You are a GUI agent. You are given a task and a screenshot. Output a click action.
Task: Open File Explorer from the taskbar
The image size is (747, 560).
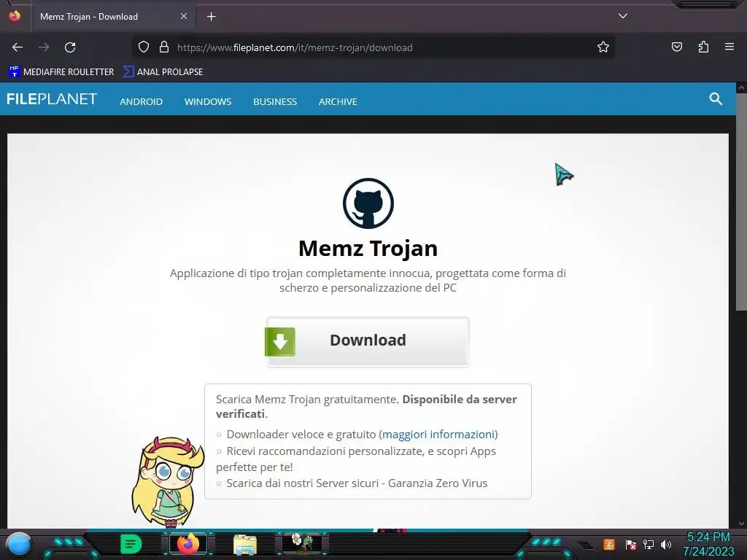pos(245,544)
